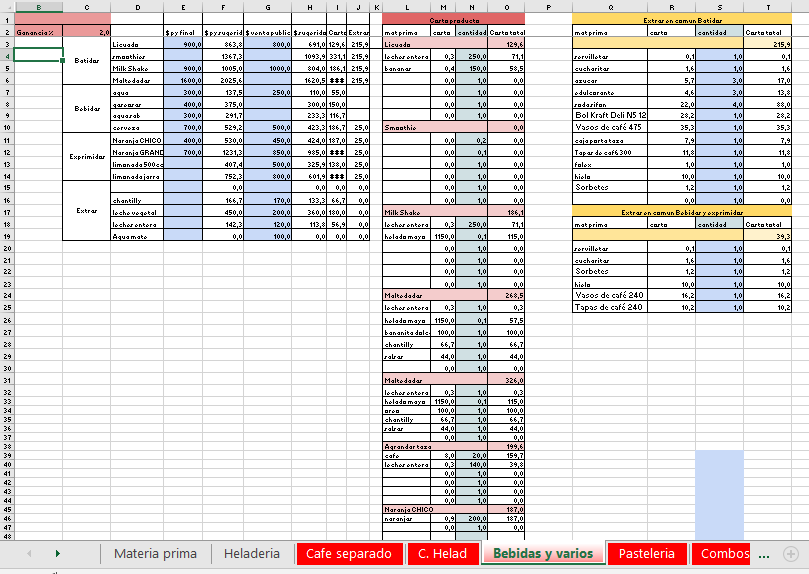The height and width of the screenshot is (574, 809).
Task: Select column T header
Action: point(768,7)
